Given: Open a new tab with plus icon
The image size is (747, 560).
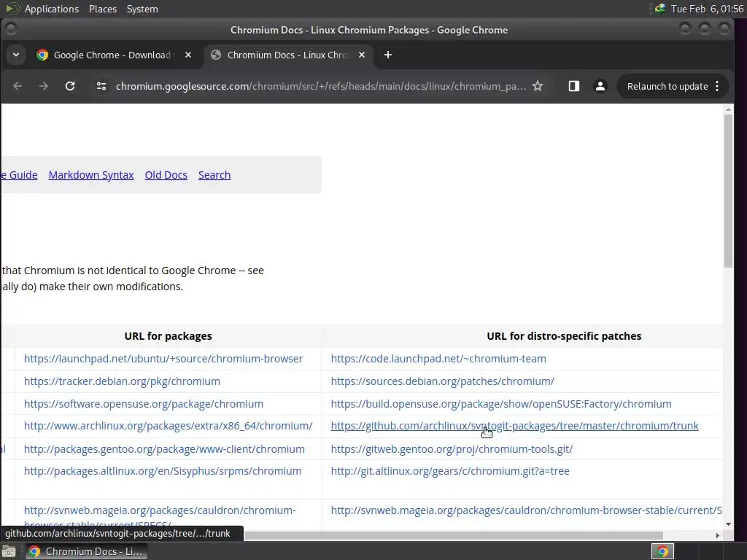Looking at the screenshot, I should pyautogui.click(x=388, y=55).
